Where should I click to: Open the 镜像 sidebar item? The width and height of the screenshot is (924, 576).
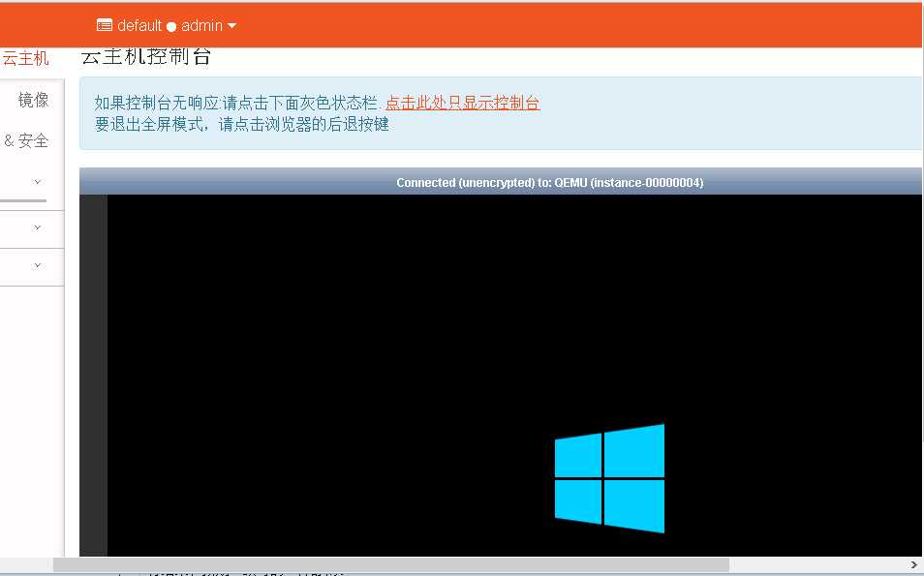pos(33,100)
